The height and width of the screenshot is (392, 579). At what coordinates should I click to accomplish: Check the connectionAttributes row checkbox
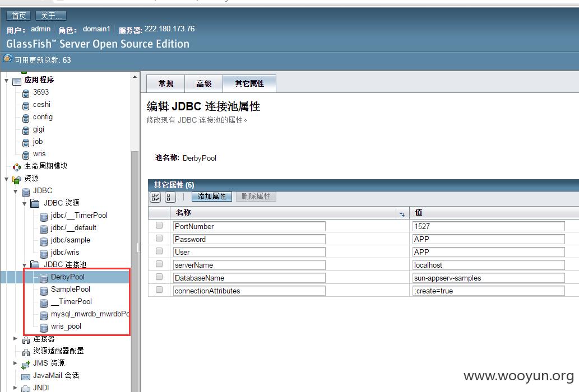[x=159, y=290]
